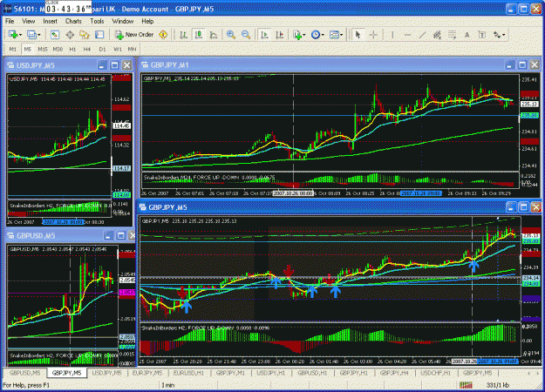The width and height of the screenshot is (545, 392).
Task: Select the trendline drawing tool
Action: click(x=422, y=34)
